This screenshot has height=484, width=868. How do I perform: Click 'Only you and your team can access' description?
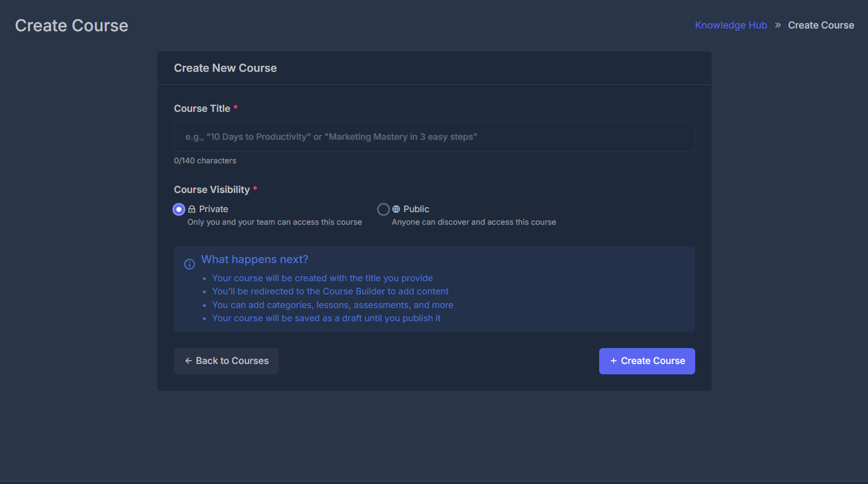[x=274, y=222]
